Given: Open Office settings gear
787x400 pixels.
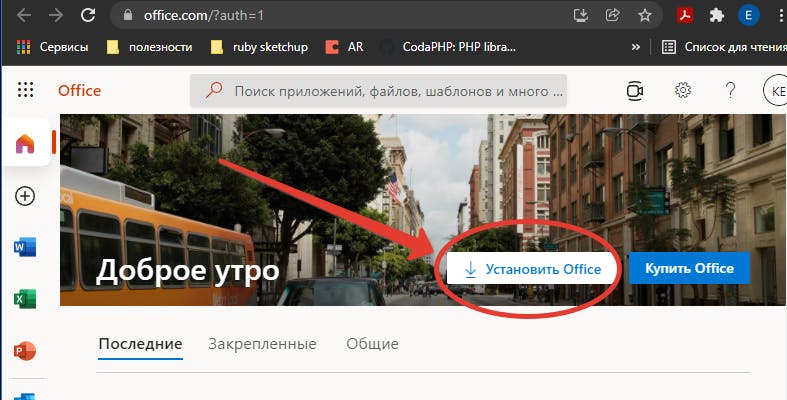Looking at the screenshot, I should click(x=683, y=90).
